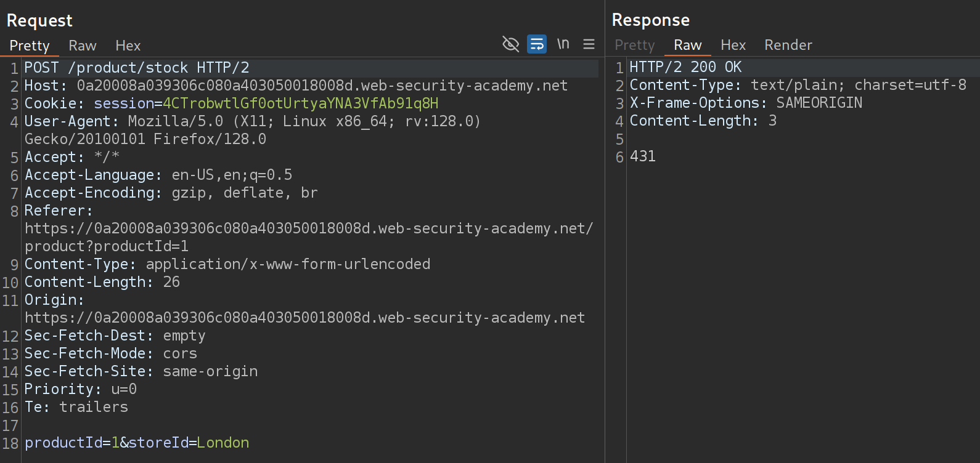Switch to the Request Pretty tab

click(x=29, y=46)
